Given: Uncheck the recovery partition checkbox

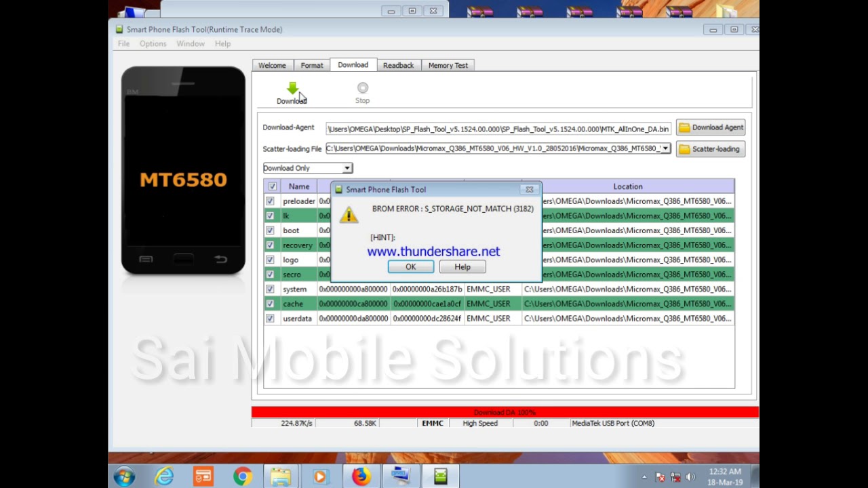Looking at the screenshot, I should tap(270, 245).
